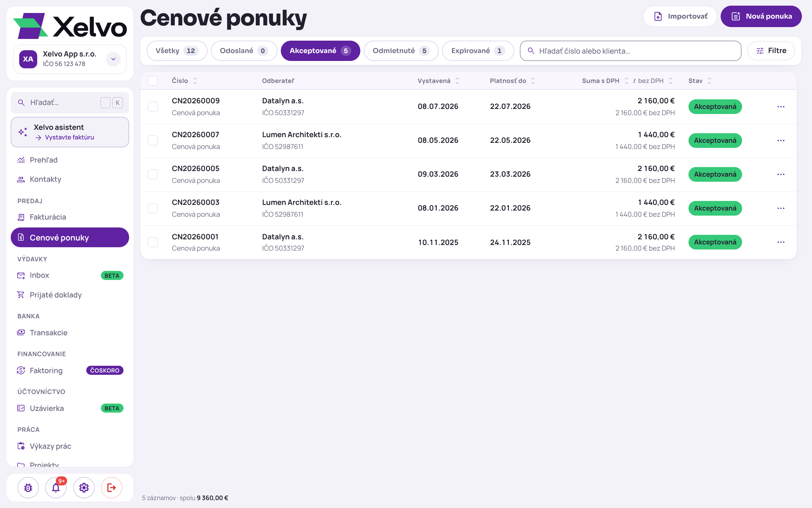This screenshot has width=812, height=508.
Task: Open Fakturácia section
Action: 70,217
